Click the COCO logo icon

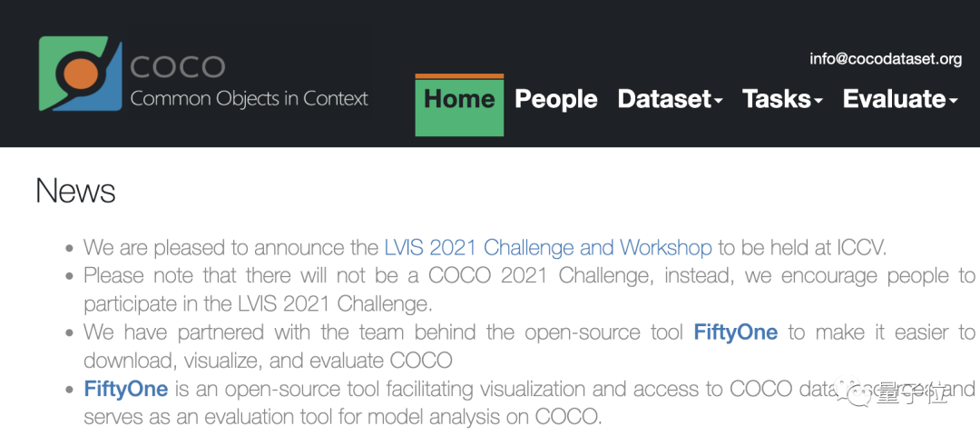pos(81,74)
